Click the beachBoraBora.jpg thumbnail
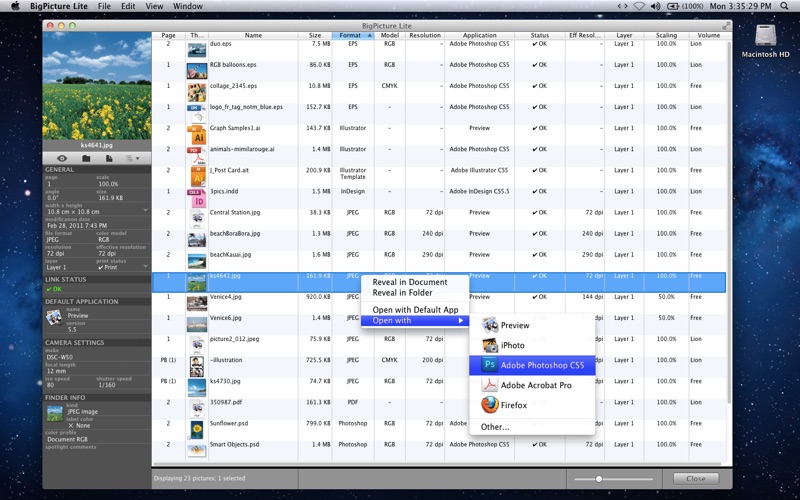Screen dimensions: 800x500 click(x=197, y=240)
